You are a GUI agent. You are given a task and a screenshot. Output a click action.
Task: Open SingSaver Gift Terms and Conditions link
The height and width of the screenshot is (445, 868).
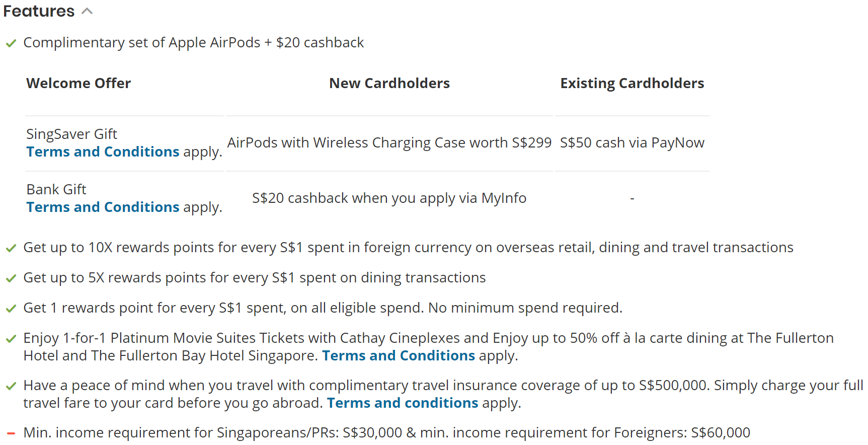[x=103, y=152]
